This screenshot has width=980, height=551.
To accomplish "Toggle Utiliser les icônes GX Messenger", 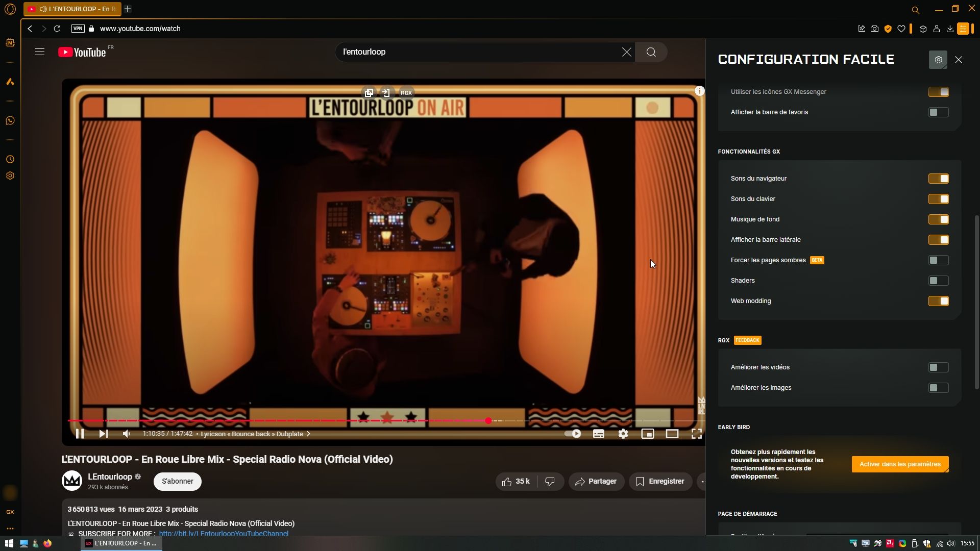I will [x=938, y=92].
